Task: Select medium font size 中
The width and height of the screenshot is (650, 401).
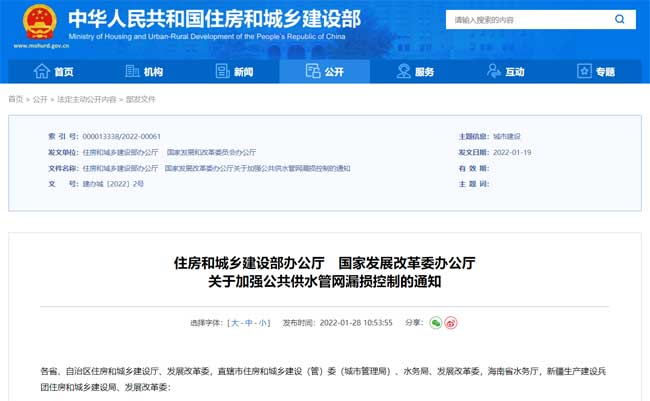Action: [249, 323]
